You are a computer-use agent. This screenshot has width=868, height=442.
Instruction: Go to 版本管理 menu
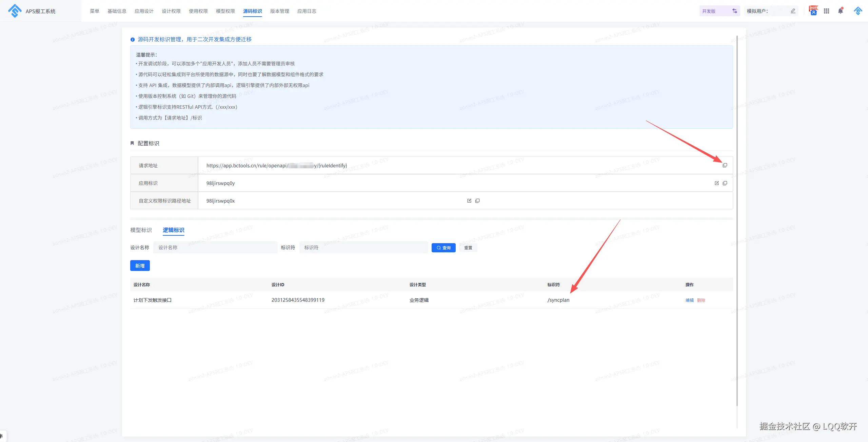click(279, 11)
